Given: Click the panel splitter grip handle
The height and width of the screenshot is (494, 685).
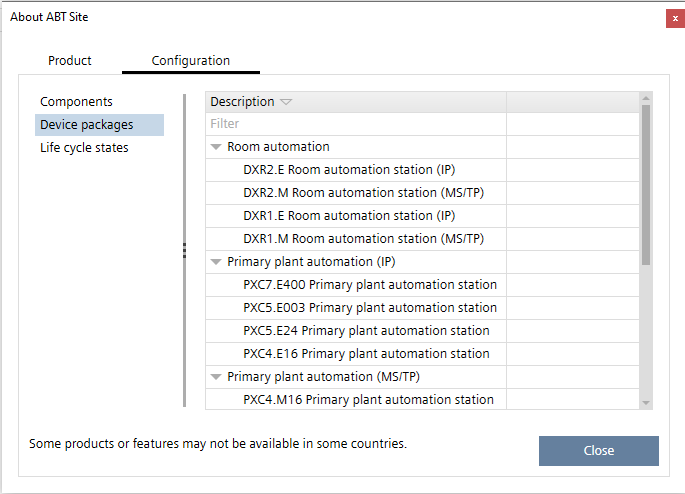Looking at the screenshot, I should (185, 250).
